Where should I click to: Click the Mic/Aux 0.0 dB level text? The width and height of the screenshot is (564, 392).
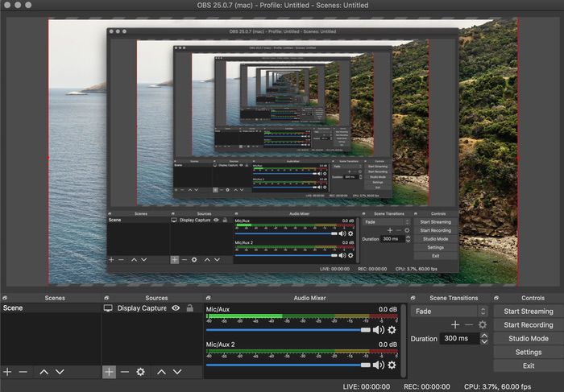click(x=388, y=309)
